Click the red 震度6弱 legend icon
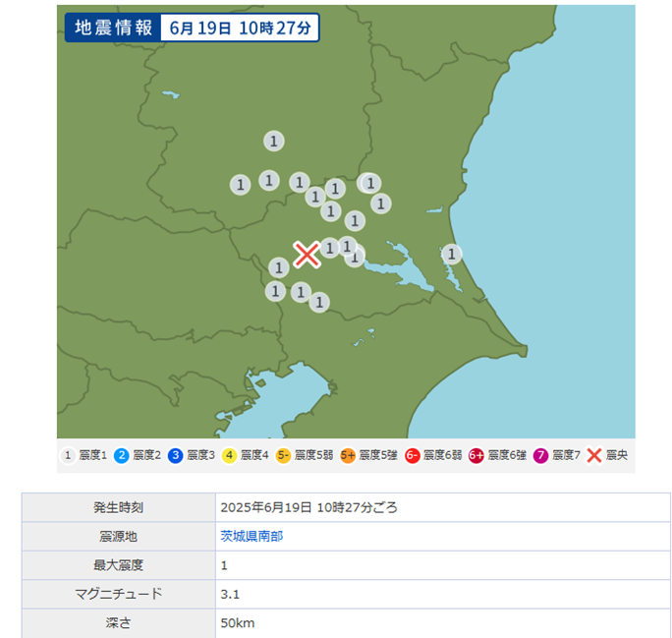The image size is (672, 638). pos(413,455)
